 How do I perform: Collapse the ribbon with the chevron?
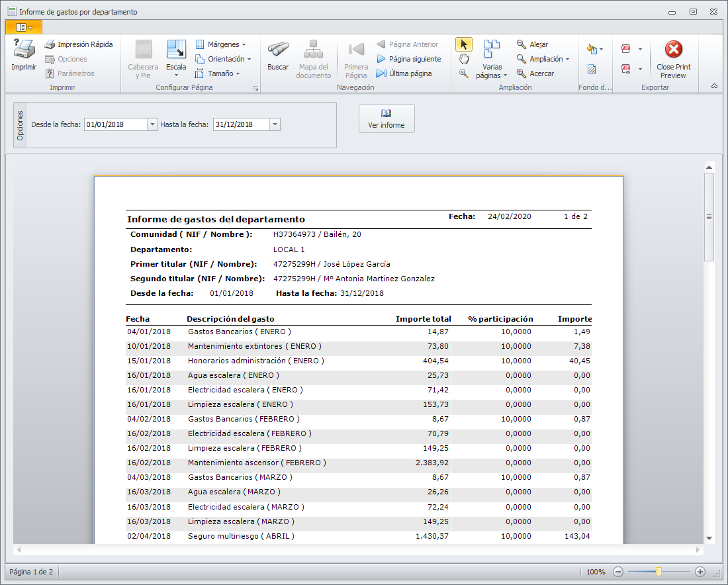click(x=714, y=87)
